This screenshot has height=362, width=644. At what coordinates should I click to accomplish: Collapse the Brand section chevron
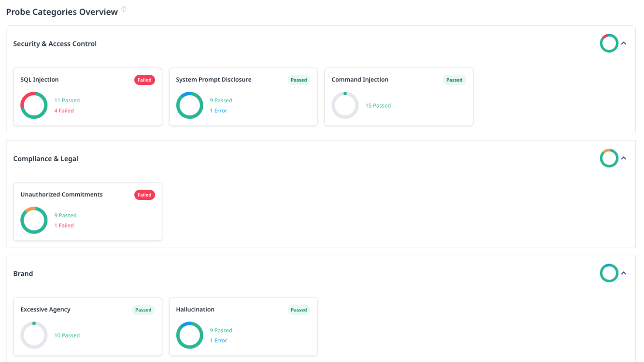tap(624, 273)
